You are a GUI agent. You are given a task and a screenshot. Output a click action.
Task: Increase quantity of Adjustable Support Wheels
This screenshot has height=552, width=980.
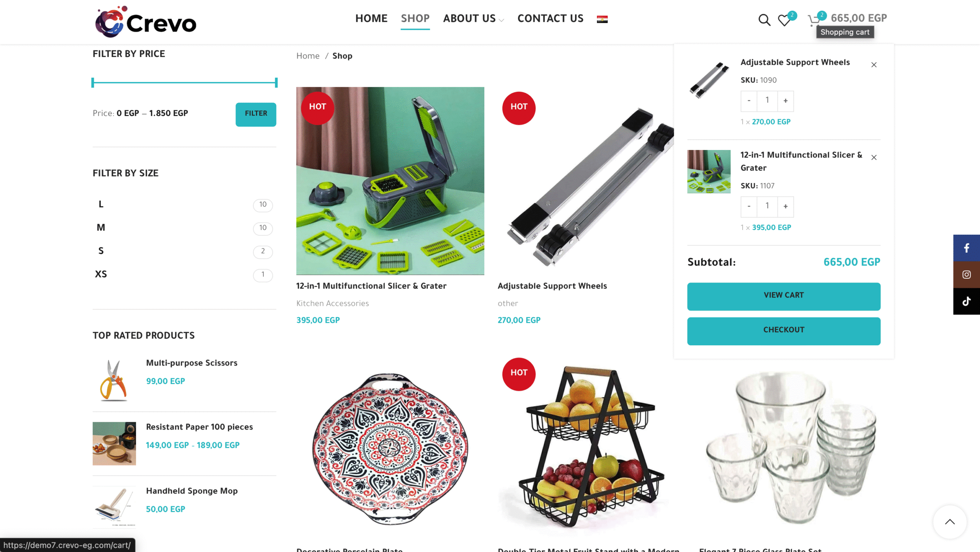[786, 101]
